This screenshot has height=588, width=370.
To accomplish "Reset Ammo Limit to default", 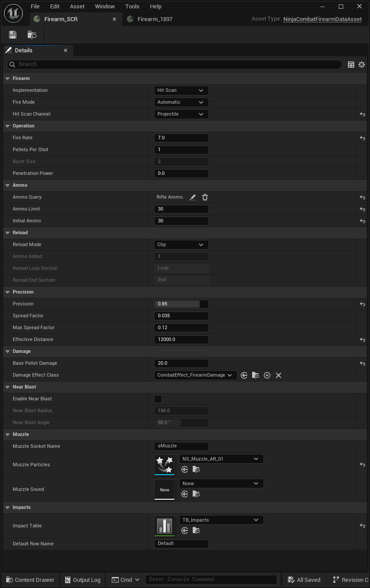I will pos(363,209).
